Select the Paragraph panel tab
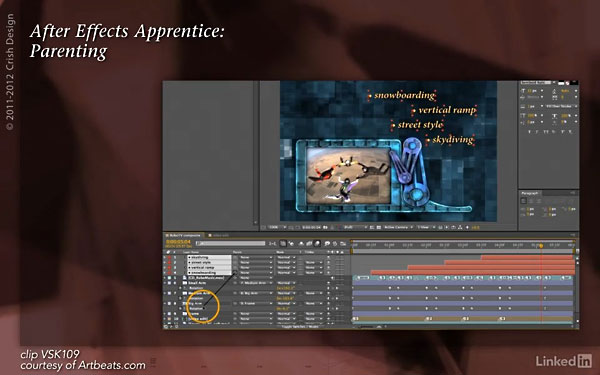The image size is (600, 375). click(530, 193)
